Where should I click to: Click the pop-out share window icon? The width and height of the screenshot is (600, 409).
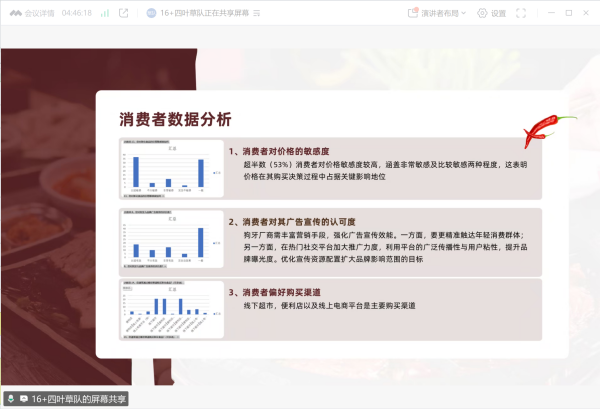(x=123, y=13)
